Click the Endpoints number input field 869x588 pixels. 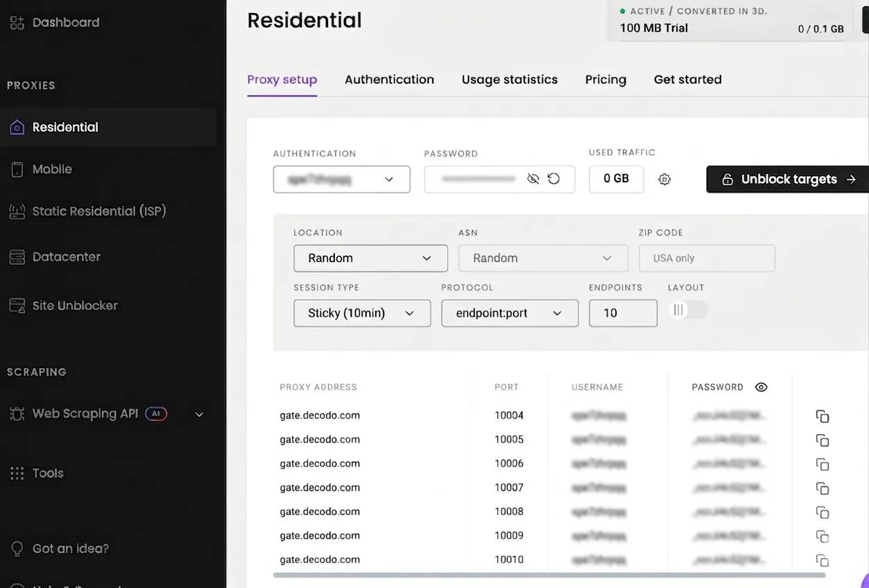[x=622, y=313]
